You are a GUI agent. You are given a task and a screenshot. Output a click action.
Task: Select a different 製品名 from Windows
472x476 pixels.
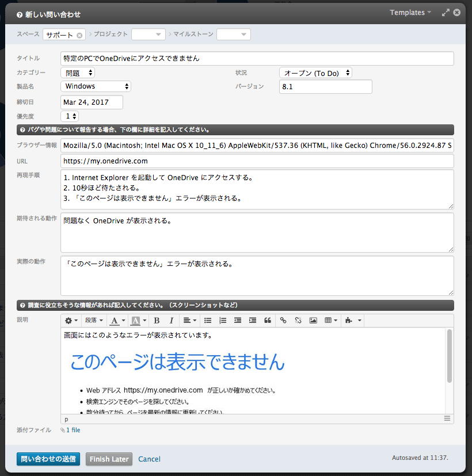tap(96, 86)
